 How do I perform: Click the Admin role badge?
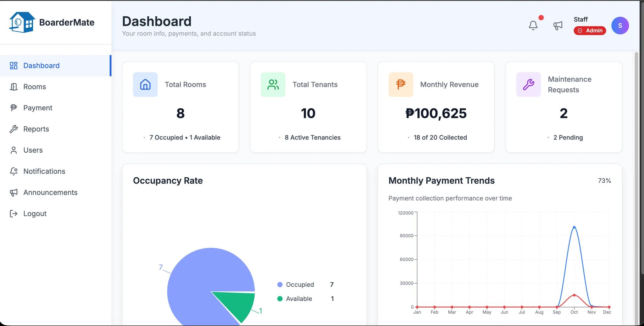pos(590,30)
